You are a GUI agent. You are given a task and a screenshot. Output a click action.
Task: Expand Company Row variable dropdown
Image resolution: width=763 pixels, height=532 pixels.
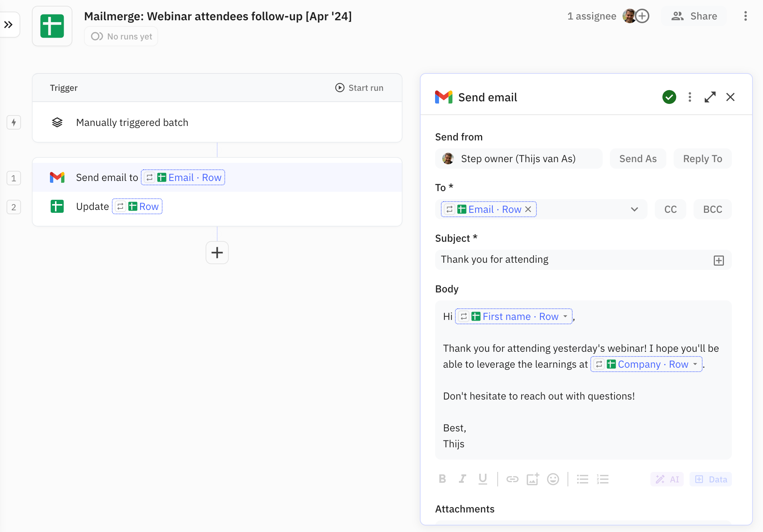695,364
